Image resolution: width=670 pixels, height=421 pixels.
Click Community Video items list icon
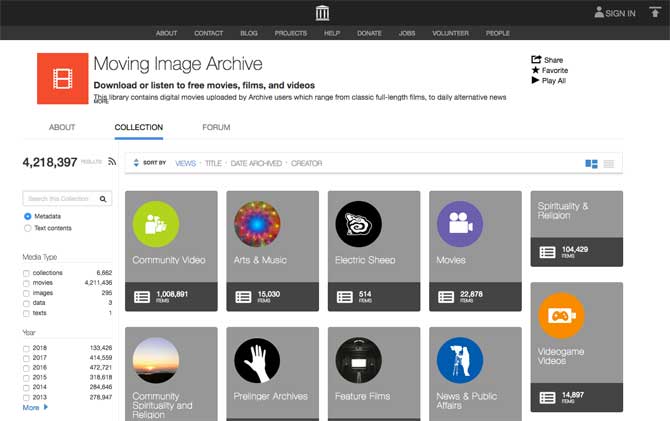pos(142,297)
